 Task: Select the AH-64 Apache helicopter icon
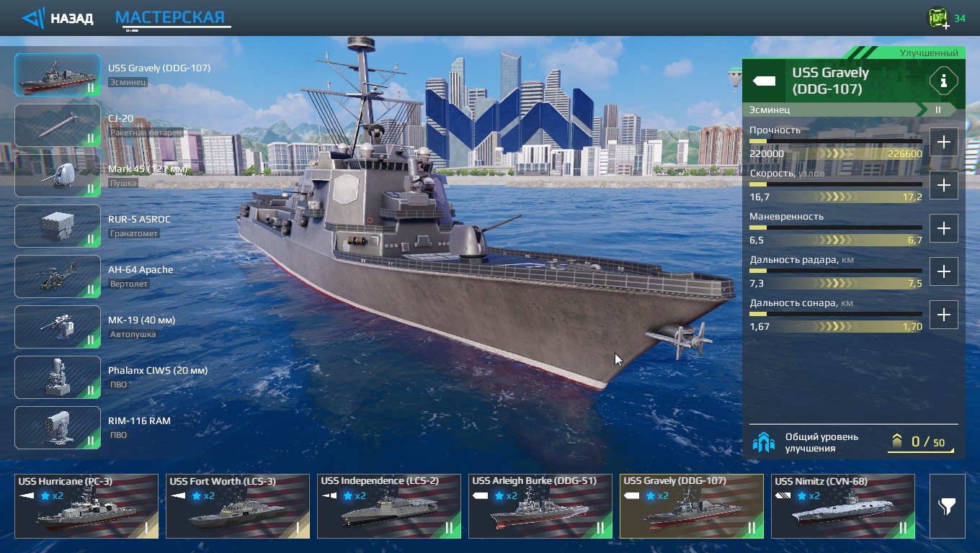58,276
